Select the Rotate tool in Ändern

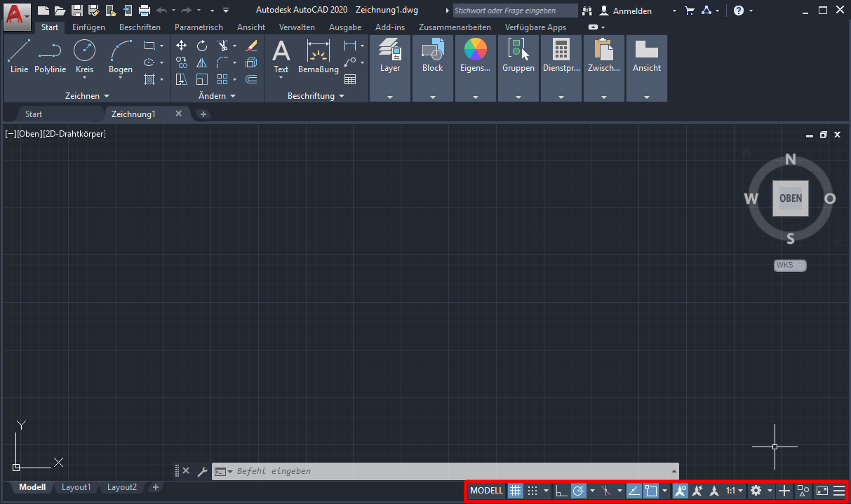(202, 46)
